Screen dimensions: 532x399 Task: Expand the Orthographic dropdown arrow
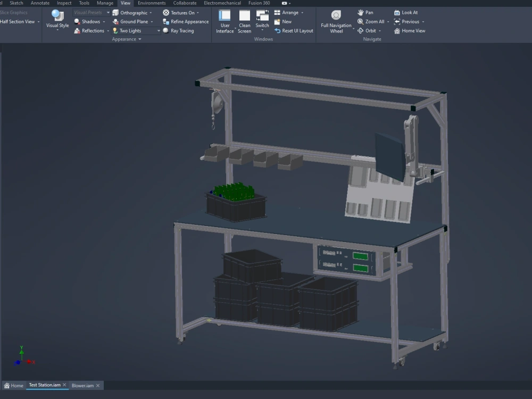coord(151,13)
